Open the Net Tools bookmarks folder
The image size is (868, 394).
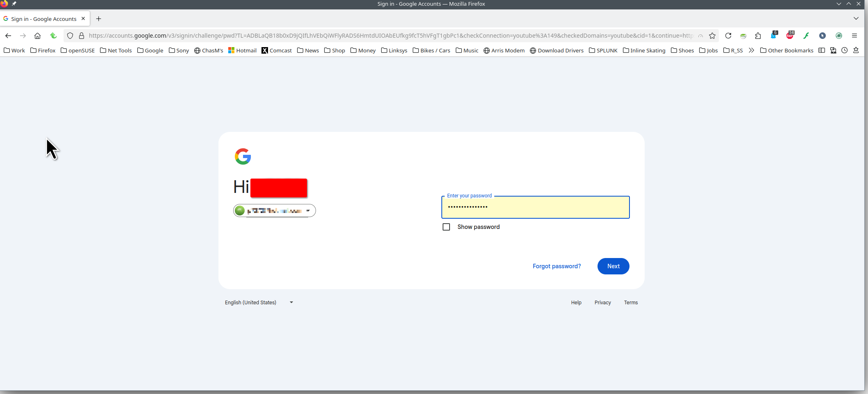click(116, 50)
